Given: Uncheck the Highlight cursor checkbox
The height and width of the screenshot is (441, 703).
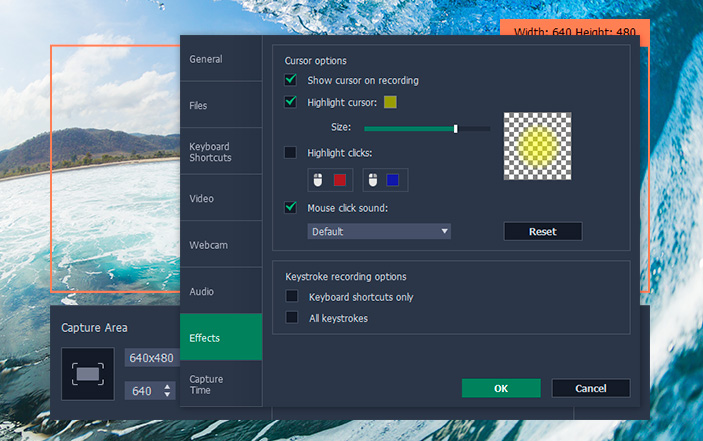Looking at the screenshot, I should tap(291, 102).
